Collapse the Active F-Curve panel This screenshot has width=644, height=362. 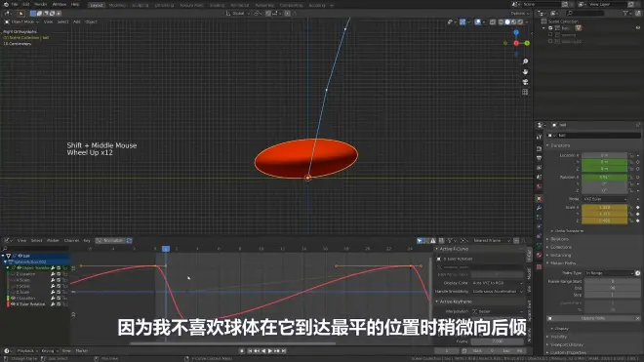point(437,249)
